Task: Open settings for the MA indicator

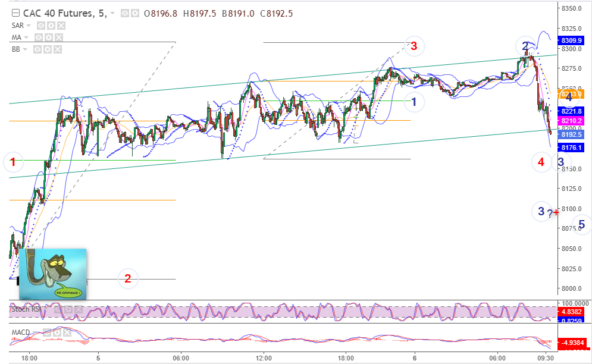Action: coord(48,37)
